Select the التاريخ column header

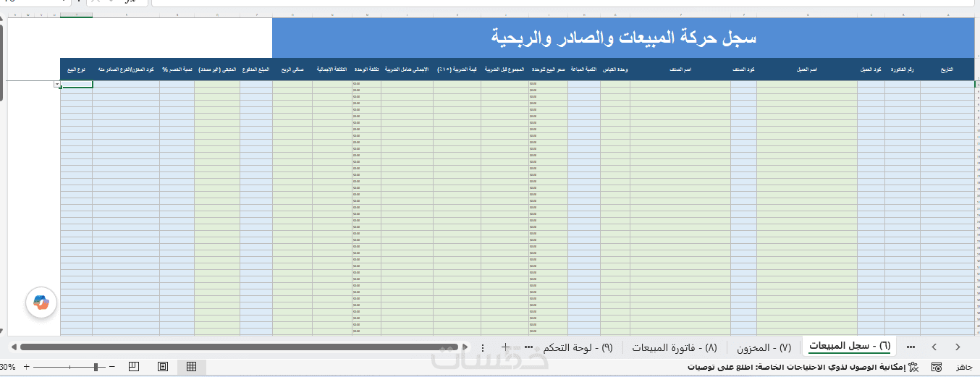[x=947, y=69]
